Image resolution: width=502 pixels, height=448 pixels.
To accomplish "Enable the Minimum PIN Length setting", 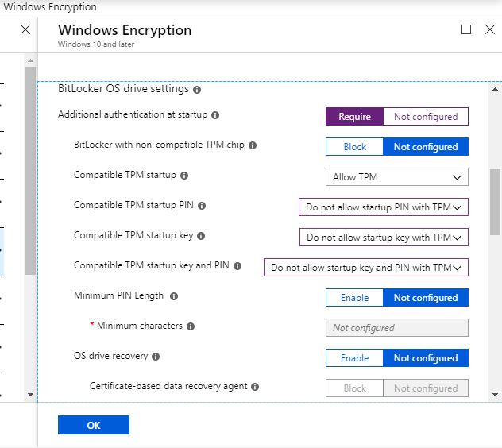I will [354, 298].
